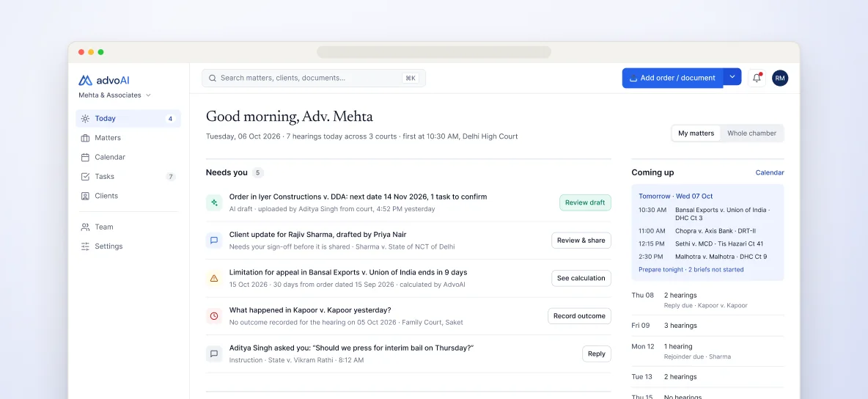Screen dimensions: 868x399
Task: Click the Tasks count badge 7
Action: tap(171, 177)
